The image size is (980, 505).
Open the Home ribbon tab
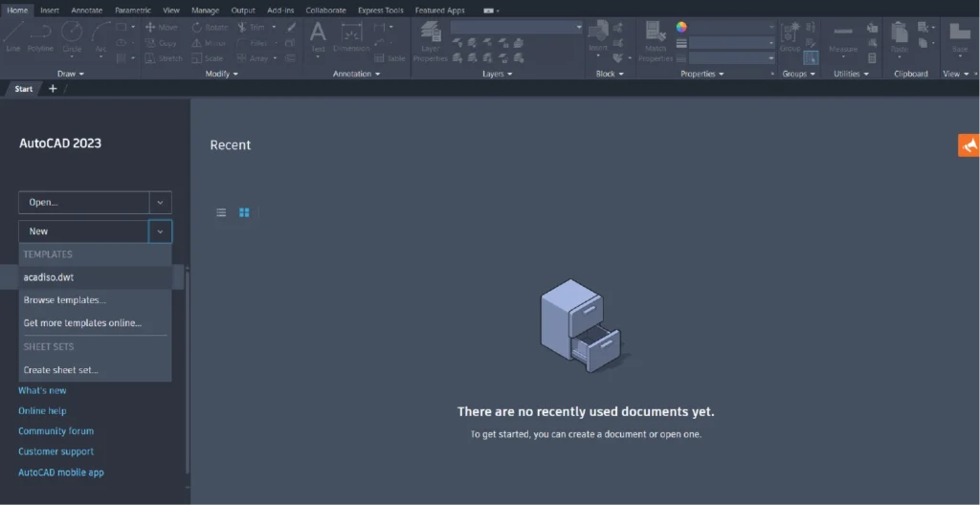click(17, 10)
